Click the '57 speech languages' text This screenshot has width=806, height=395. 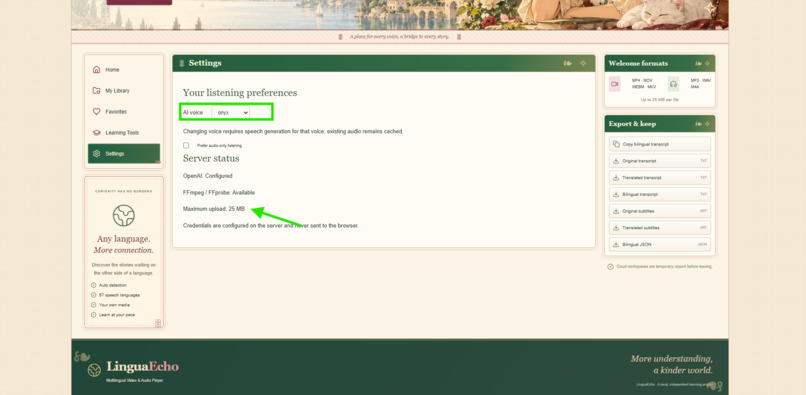119,295
